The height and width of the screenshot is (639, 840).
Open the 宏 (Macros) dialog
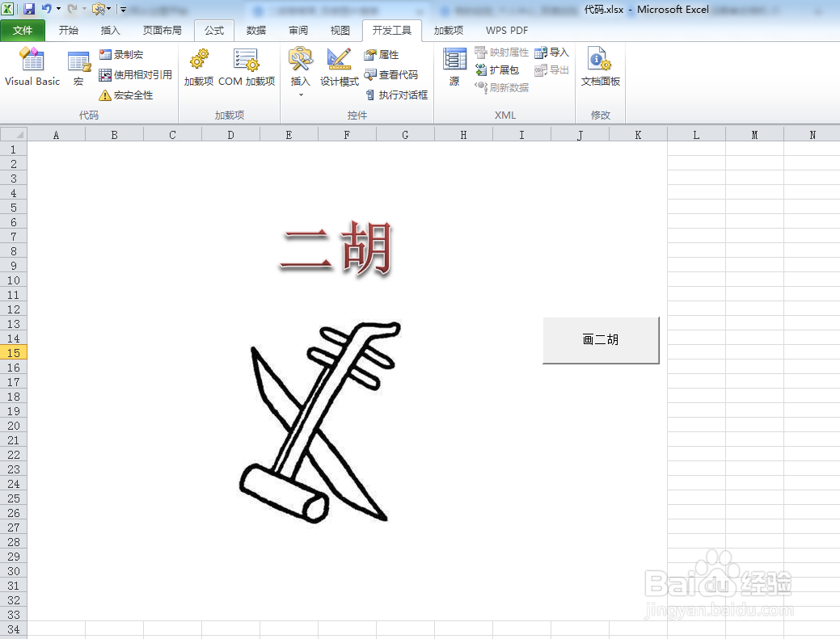click(x=78, y=69)
